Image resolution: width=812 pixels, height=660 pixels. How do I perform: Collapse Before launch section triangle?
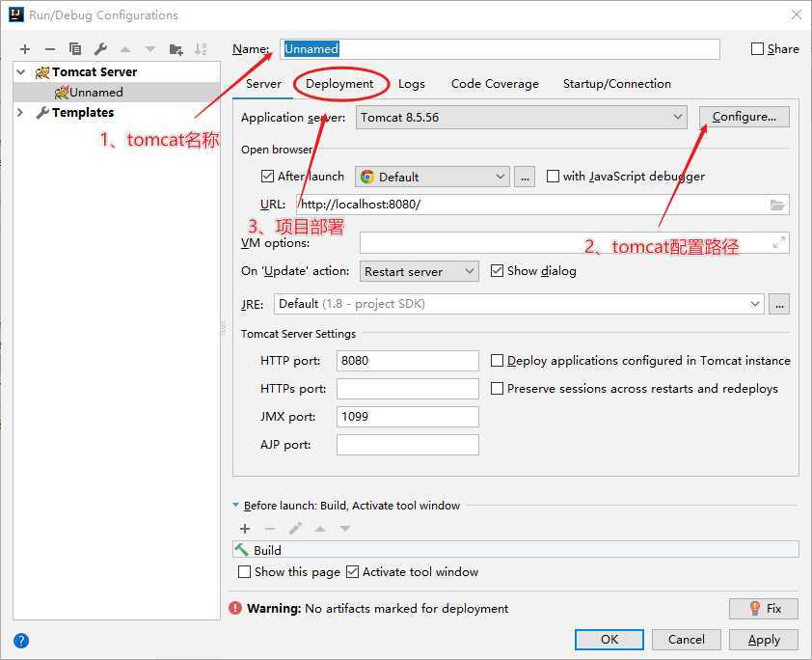coord(236,505)
